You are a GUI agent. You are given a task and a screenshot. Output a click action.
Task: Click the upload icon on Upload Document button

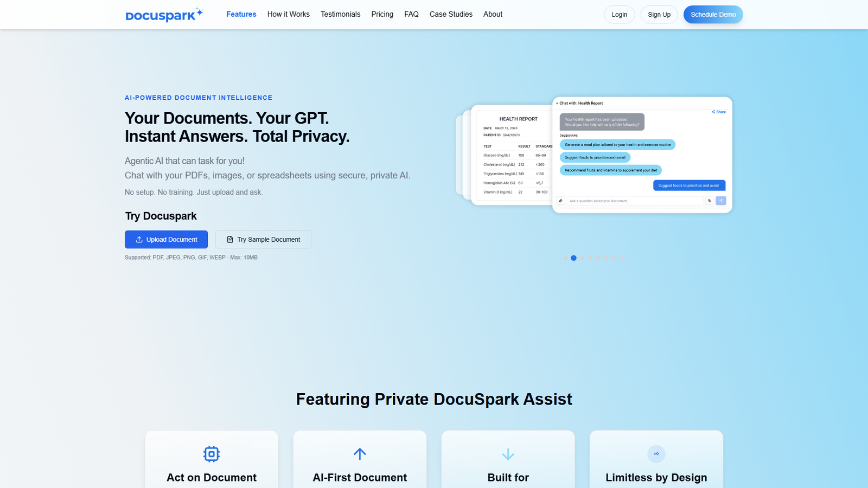tap(138, 239)
